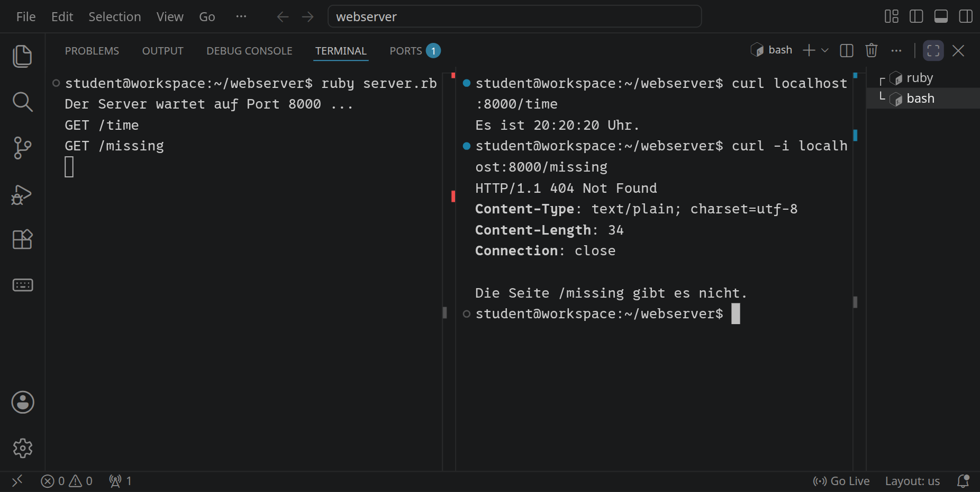The height and width of the screenshot is (492, 980).
Task: Switch to the DEBUG CONSOLE tab
Action: [249, 51]
